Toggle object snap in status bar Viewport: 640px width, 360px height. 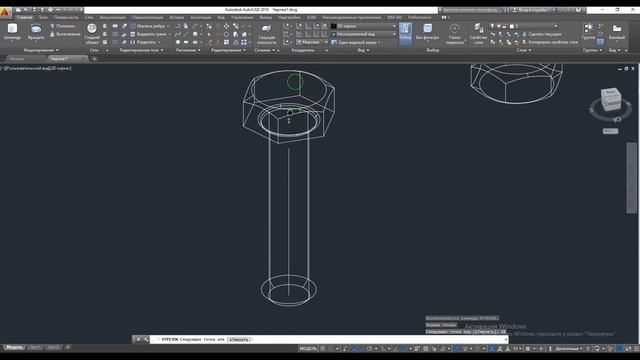(404, 349)
